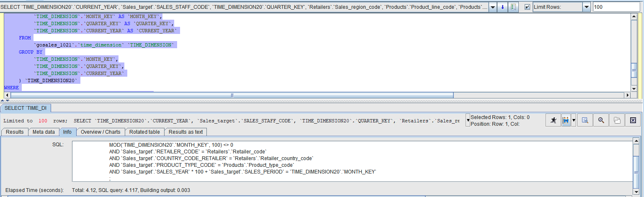This screenshot has width=644, height=197.
Task: Click the SQL list notepad icon
Action: click(x=513, y=7)
